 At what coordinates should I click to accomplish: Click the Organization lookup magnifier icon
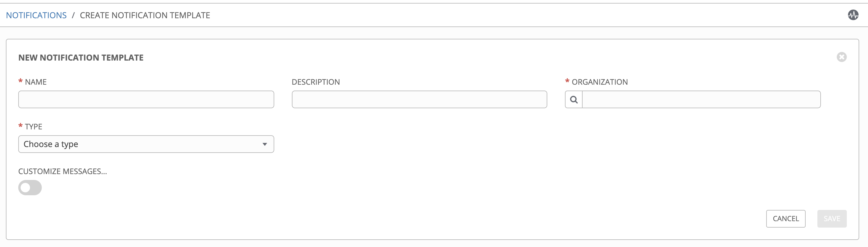click(x=573, y=100)
